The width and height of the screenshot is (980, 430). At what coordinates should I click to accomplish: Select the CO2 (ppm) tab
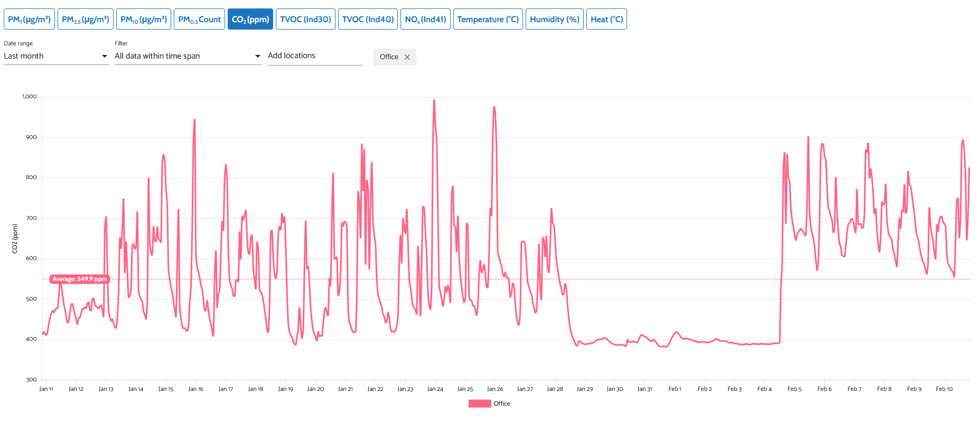250,20
